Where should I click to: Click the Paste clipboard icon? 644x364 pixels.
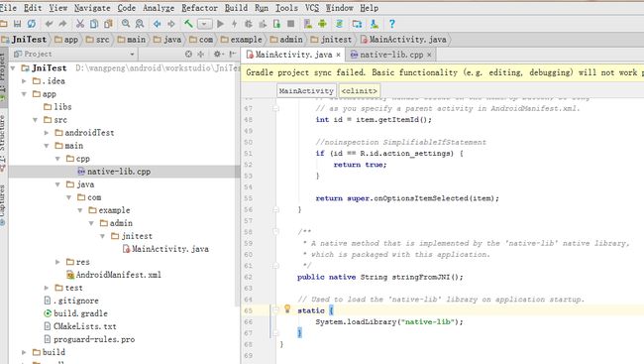(108, 24)
